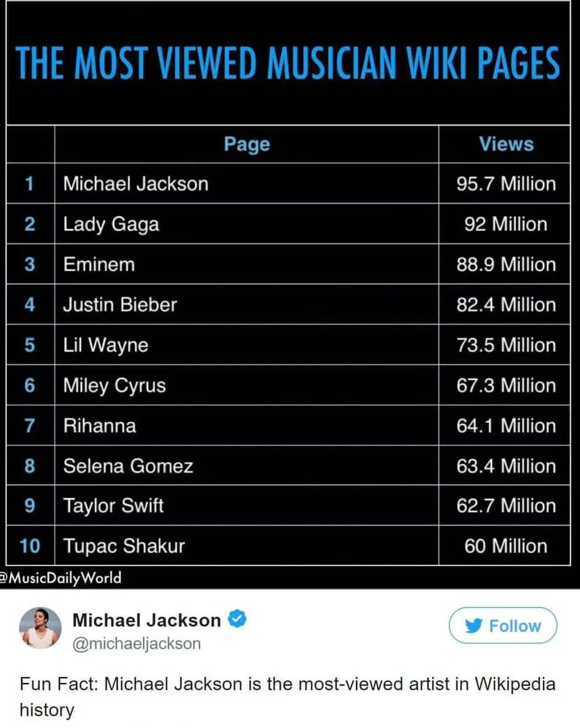Image resolution: width=580 pixels, height=728 pixels.
Task: Select Miley Cyrus in the table
Action: (x=114, y=385)
